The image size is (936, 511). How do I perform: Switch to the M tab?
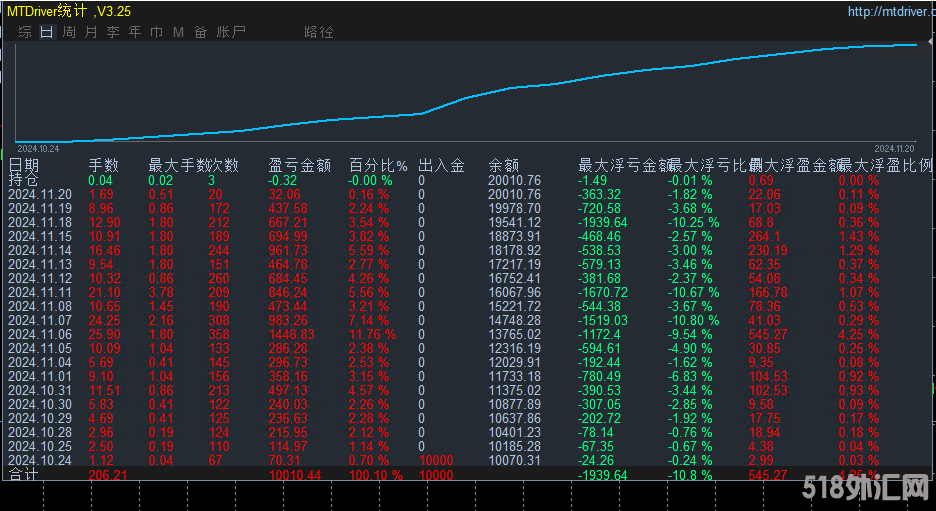point(178,32)
